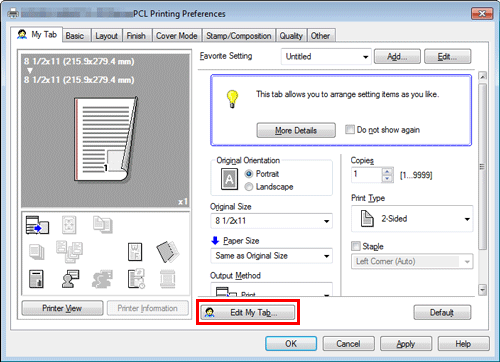This screenshot has height=362, width=500.
Task: Decrease copies with the down spinner arrow
Action: [387, 179]
